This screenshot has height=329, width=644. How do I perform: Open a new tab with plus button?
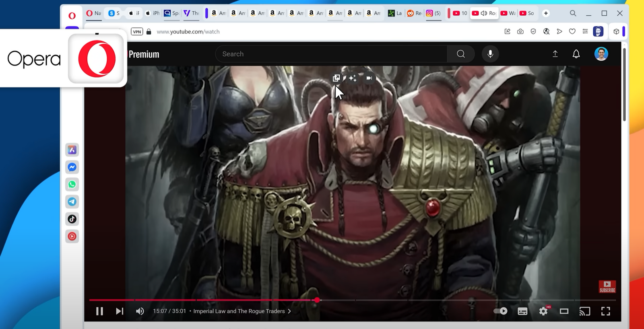[x=546, y=13]
